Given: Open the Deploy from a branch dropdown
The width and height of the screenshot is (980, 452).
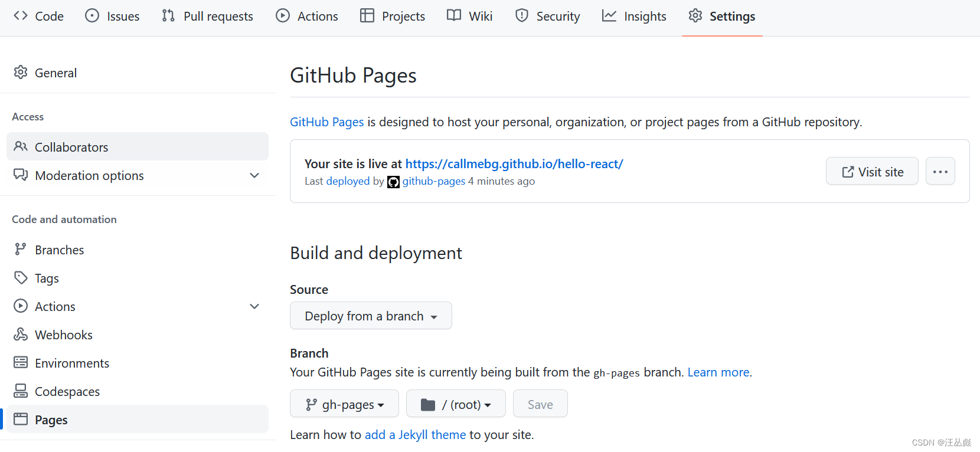Looking at the screenshot, I should (371, 316).
